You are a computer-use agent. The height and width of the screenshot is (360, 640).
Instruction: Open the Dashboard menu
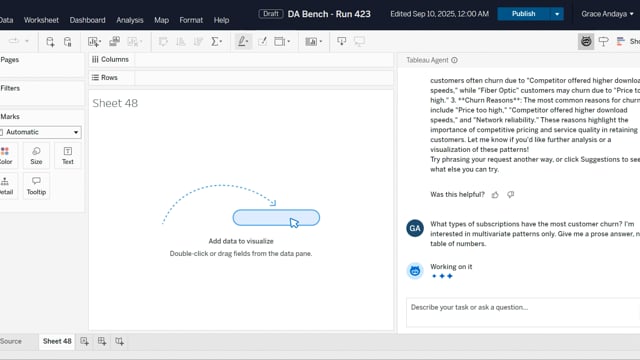[x=87, y=20]
